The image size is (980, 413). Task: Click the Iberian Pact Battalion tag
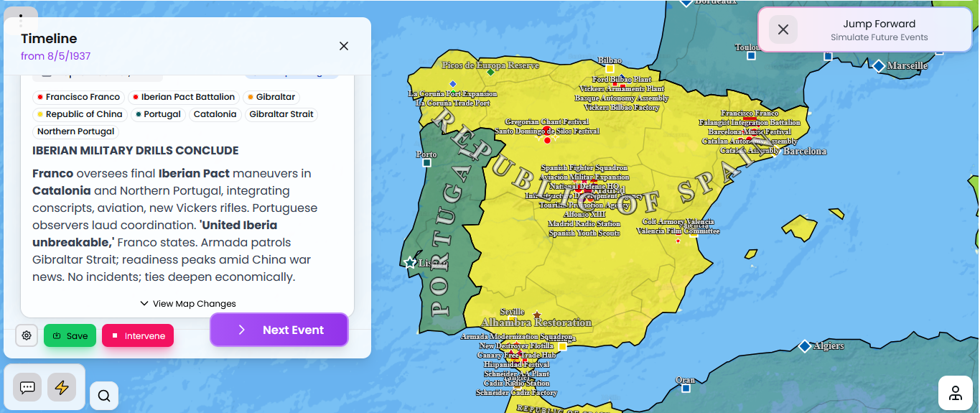click(x=184, y=97)
